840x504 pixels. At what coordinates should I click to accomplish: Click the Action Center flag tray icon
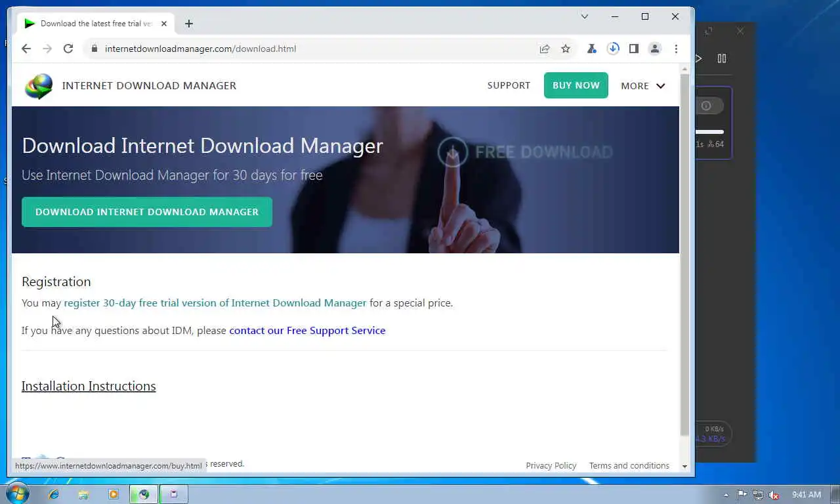(742, 495)
